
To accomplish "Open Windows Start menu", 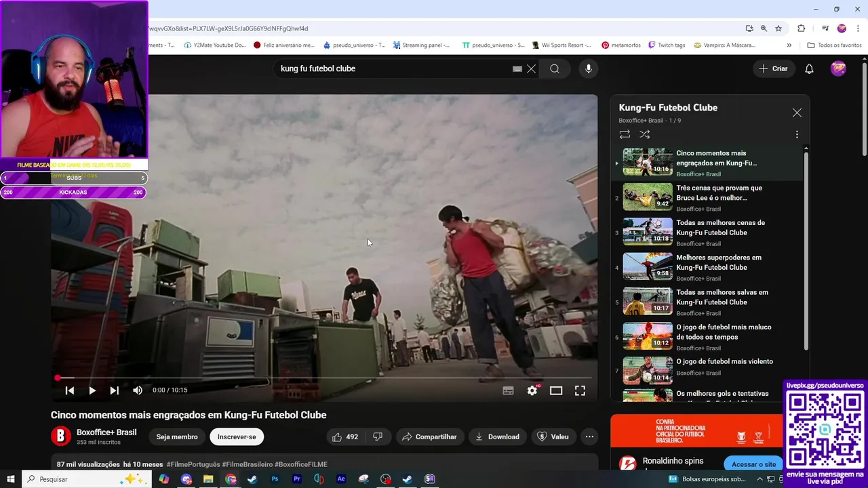I will click(11, 479).
